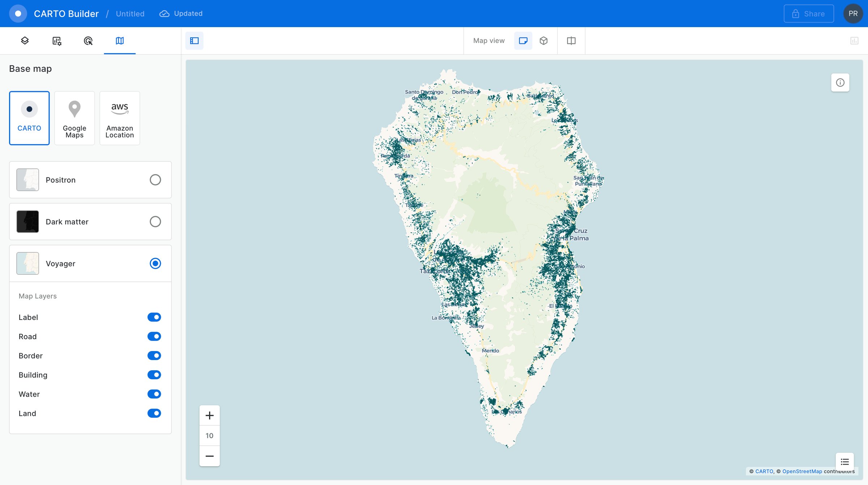
Task: Toggle the Building map layer
Action: 154,375
